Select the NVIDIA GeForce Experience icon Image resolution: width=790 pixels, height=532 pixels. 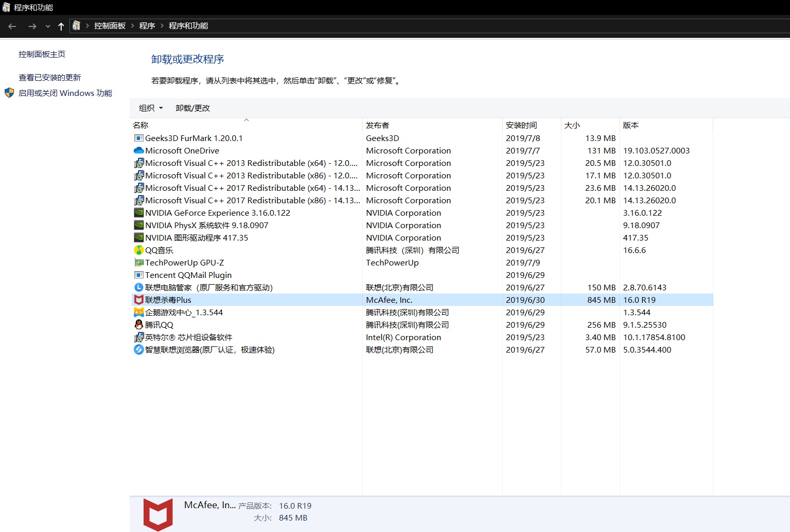click(x=138, y=213)
